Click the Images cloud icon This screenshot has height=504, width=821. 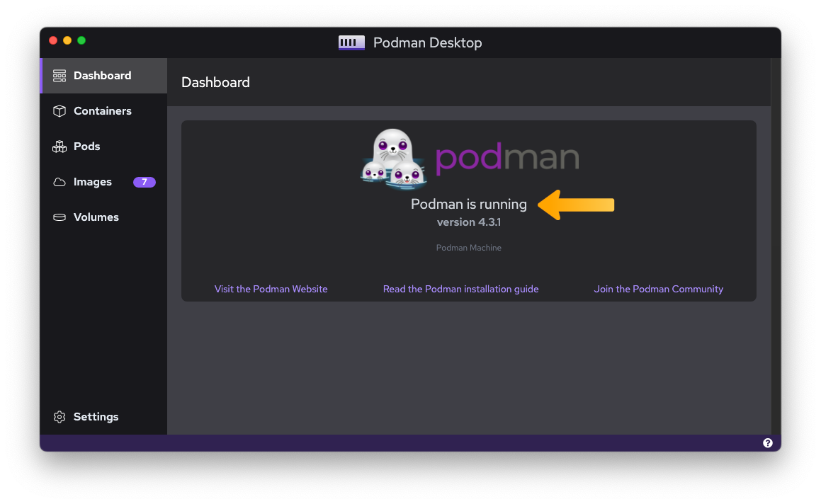pos(60,182)
